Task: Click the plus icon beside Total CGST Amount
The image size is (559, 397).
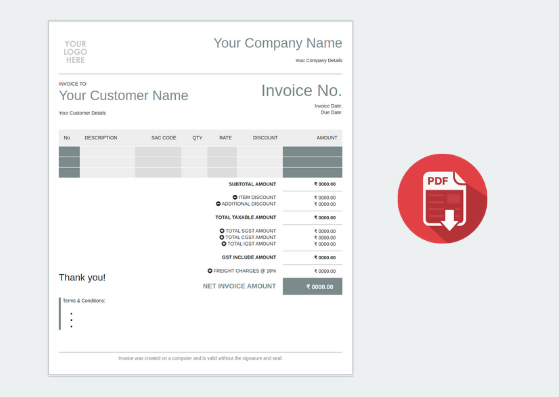Action: [222, 237]
